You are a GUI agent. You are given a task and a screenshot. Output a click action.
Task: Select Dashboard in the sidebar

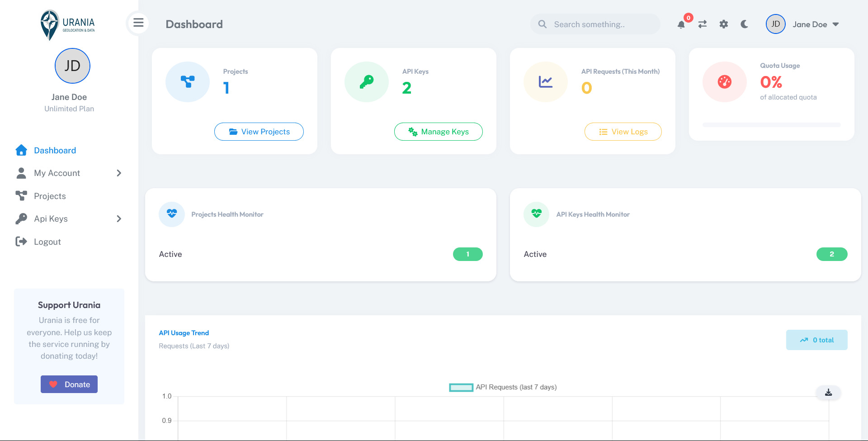[x=55, y=150]
